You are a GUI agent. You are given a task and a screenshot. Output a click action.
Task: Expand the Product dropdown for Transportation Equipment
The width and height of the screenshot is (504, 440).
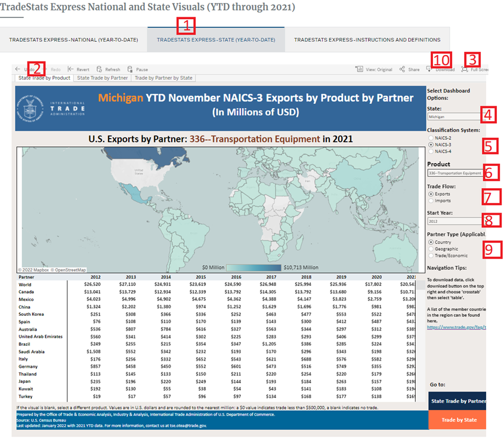(x=456, y=173)
